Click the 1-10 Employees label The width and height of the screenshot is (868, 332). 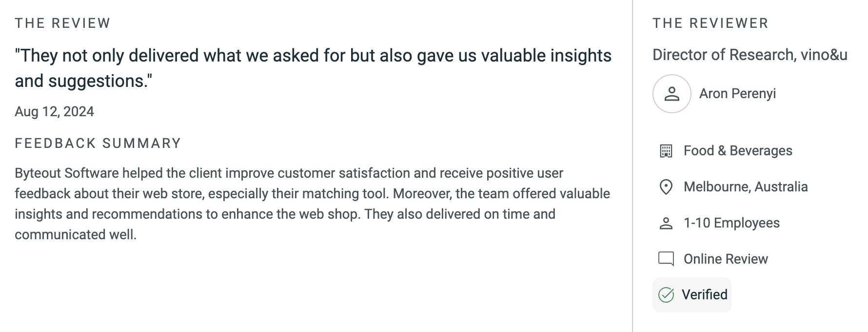pyautogui.click(x=731, y=223)
